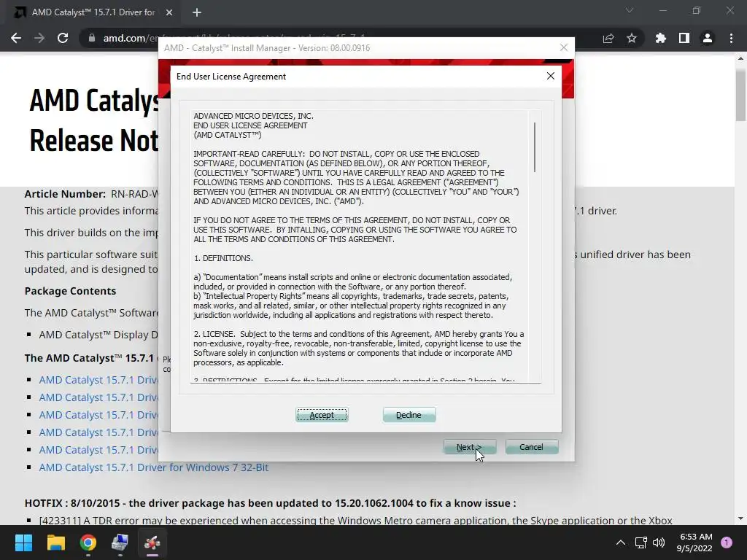The width and height of the screenshot is (747, 560).
Task: Close the End User License Agreement dialog
Action: click(x=551, y=76)
